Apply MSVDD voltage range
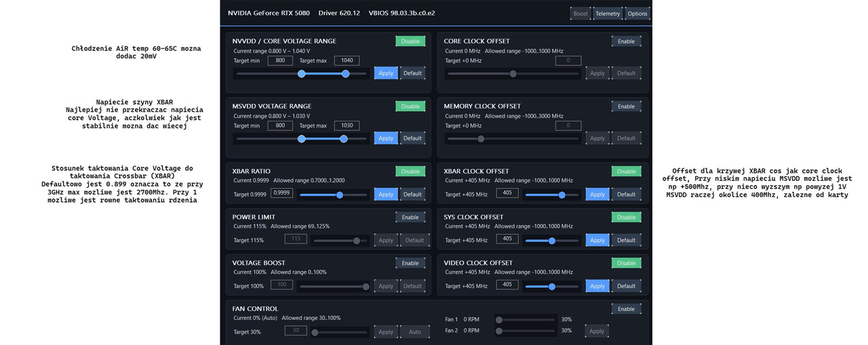Screen dimensions: 868x345 (x=386, y=138)
